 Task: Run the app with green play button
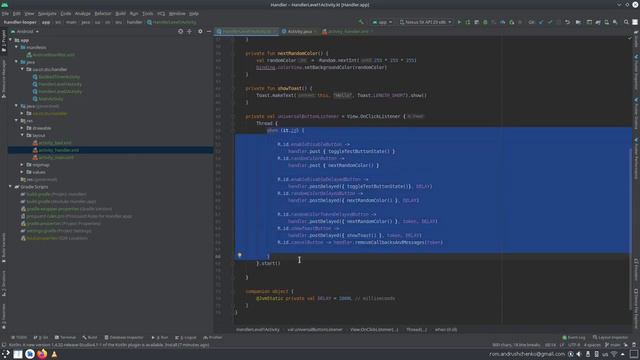pos(459,22)
